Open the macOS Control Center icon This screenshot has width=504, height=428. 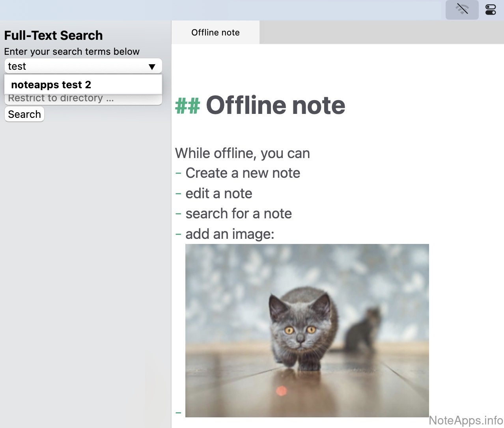point(491,9)
